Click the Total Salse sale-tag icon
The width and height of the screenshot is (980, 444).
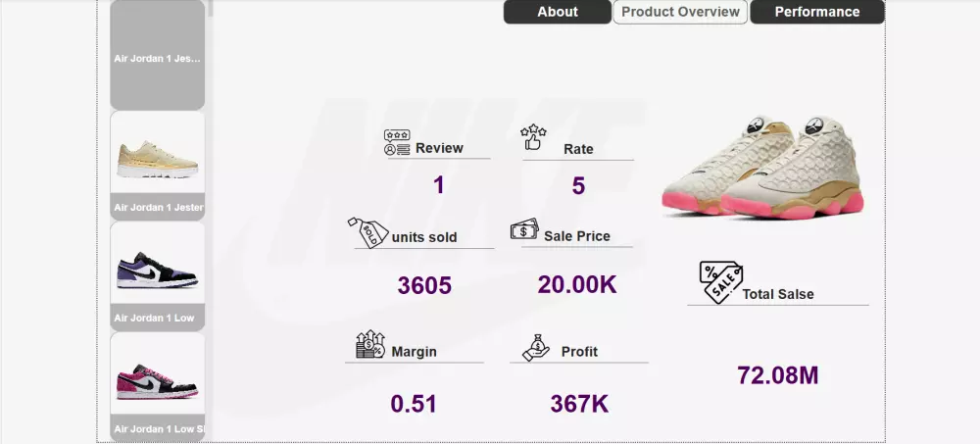(x=720, y=282)
